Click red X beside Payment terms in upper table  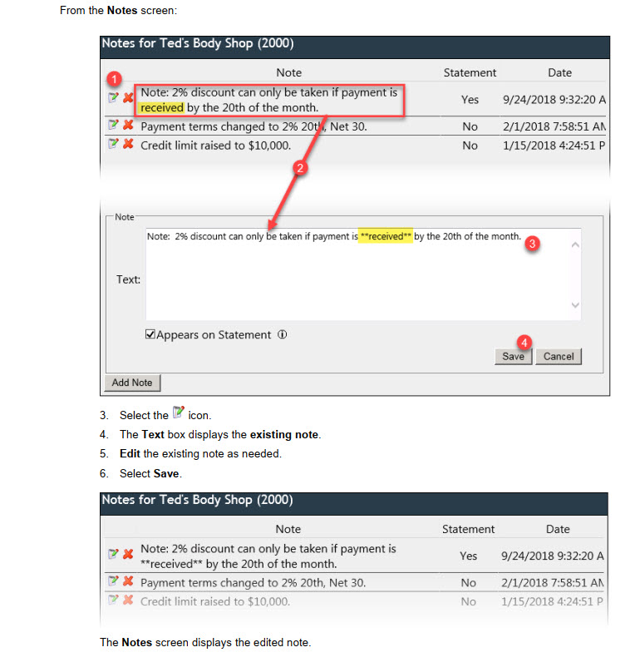coord(128,126)
